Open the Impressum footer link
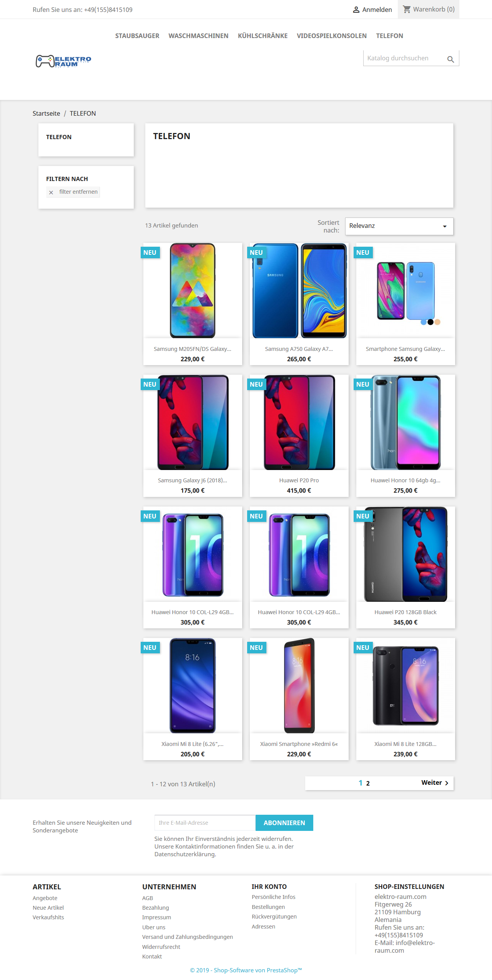Image resolution: width=492 pixels, height=980 pixels. tap(156, 917)
